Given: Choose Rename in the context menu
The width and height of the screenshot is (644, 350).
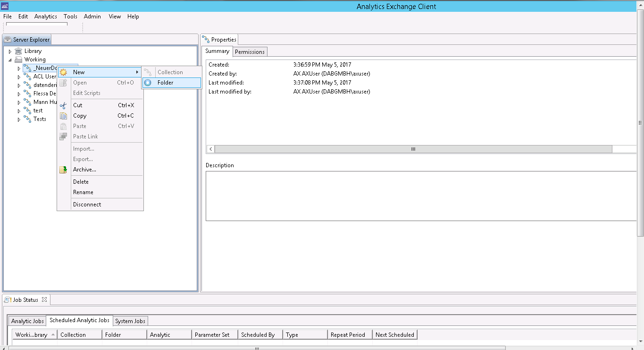Looking at the screenshot, I should [x=100, y=192].
